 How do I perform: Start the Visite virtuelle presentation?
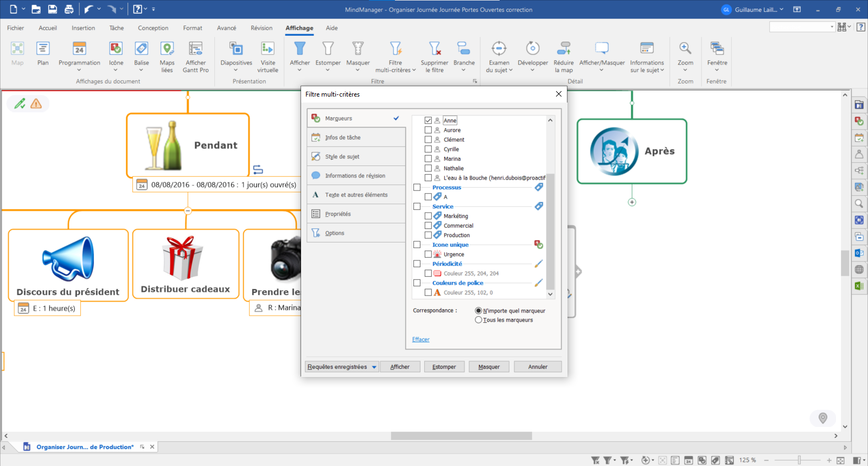[267, 49]
